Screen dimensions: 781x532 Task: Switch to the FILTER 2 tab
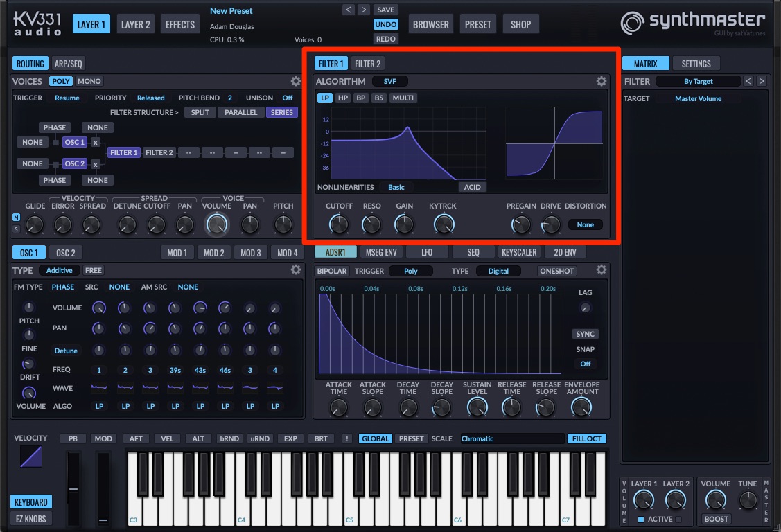pyautogui.click(x=367, y=64)
